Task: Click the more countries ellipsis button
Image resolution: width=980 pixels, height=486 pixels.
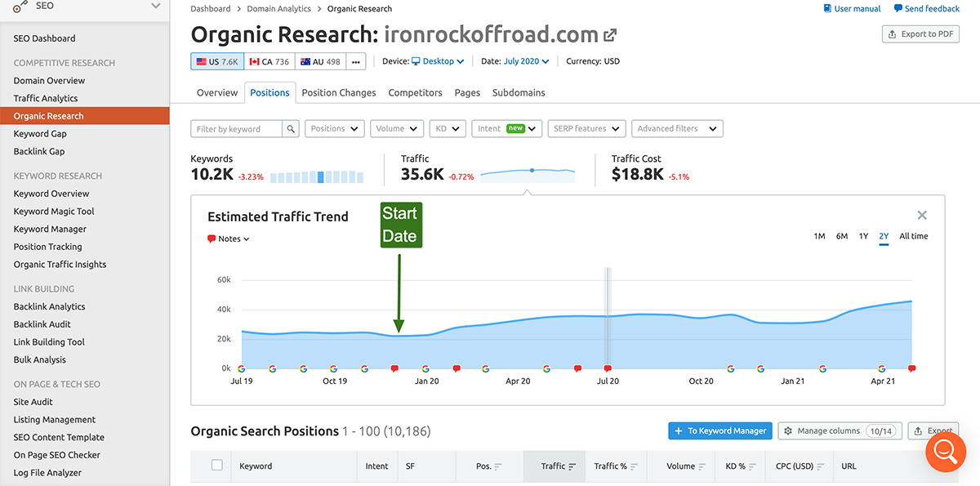Action: point(355,61)
